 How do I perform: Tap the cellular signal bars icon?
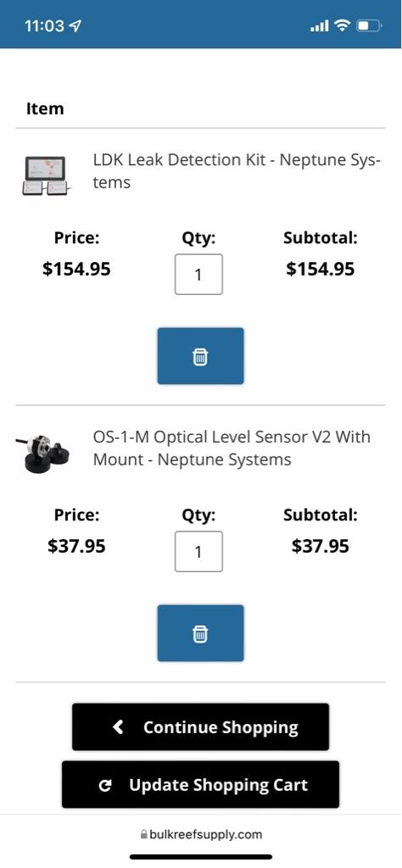(320, 25)
